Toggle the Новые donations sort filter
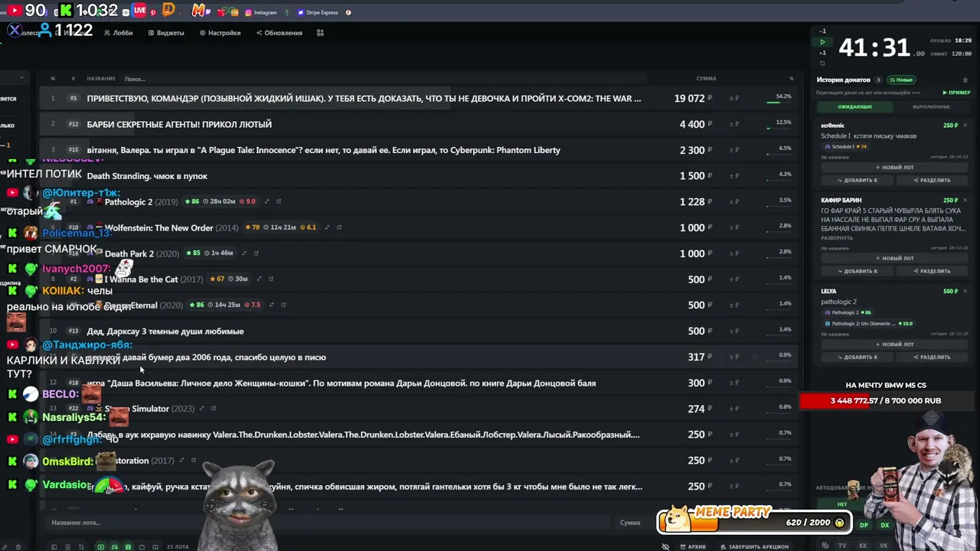Screen dimensions: 980x551 point(901,80)
